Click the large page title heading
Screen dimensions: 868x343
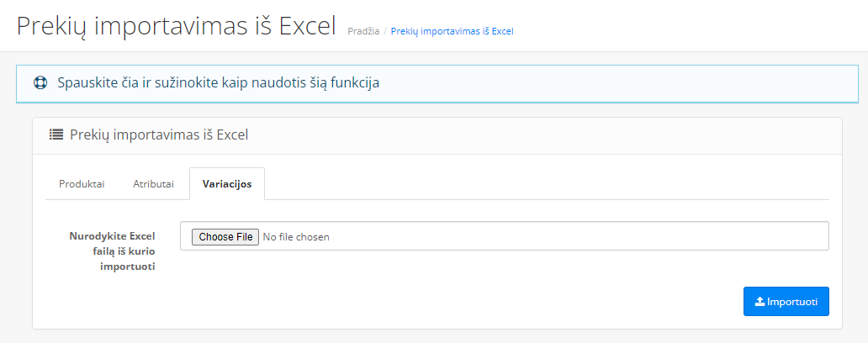tap(177, 26)
